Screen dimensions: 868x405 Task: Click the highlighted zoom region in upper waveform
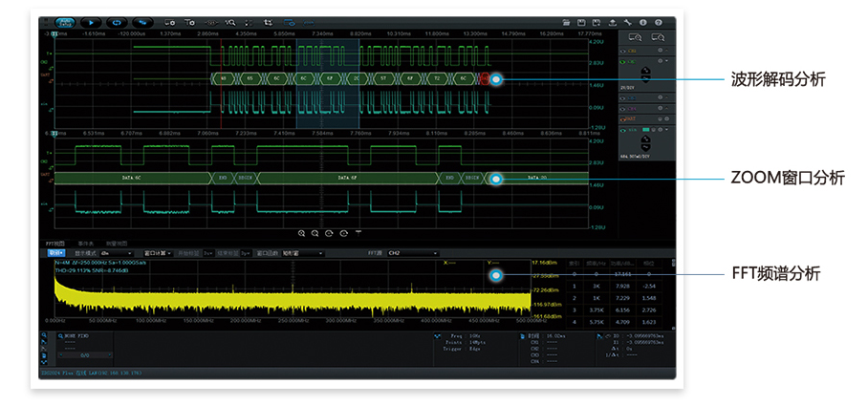pos(328,83)
